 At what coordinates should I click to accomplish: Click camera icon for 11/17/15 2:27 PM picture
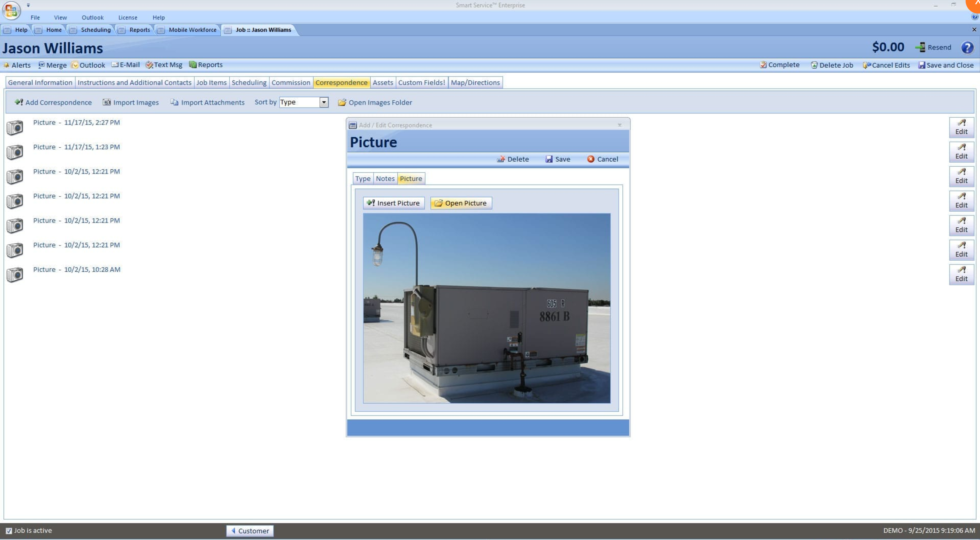pos(15,127)
